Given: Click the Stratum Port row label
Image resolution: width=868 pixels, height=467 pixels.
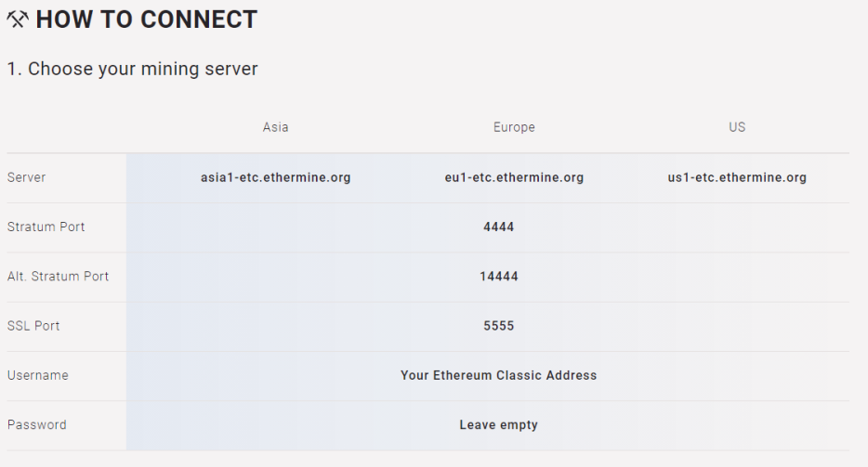Looking at the screenshot, I should (x=46, y=227).
